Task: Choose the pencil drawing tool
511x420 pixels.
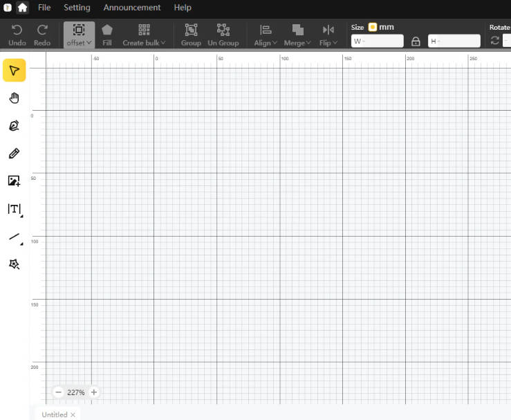Action: [x=14, y=154]
